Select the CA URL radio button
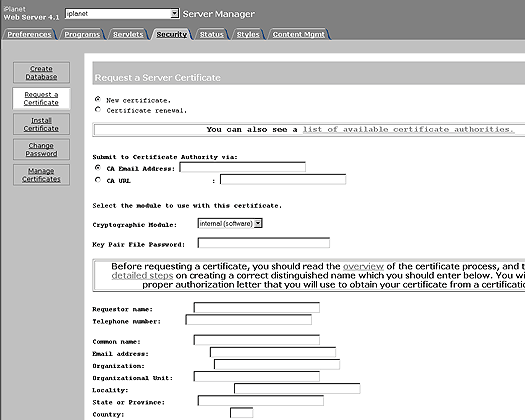 coord(98,180)
